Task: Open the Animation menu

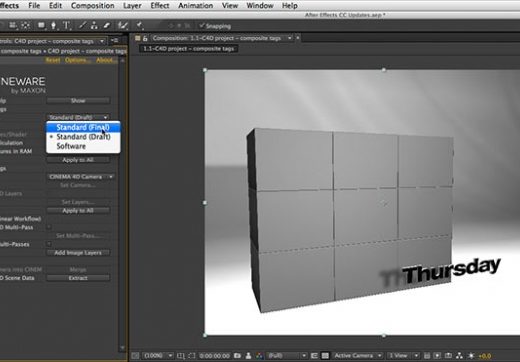Action: coord(195,6)
